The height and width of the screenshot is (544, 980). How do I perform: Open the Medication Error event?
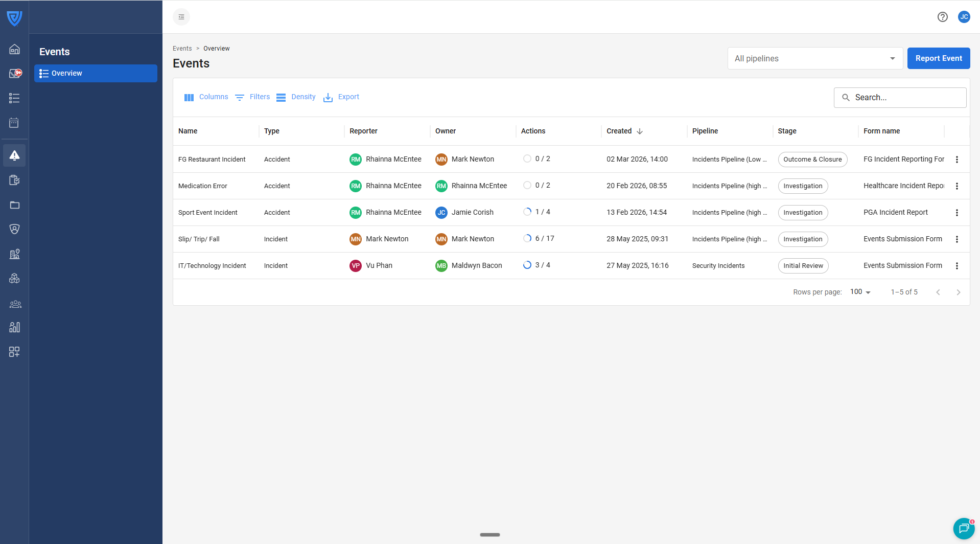[203, 186]
